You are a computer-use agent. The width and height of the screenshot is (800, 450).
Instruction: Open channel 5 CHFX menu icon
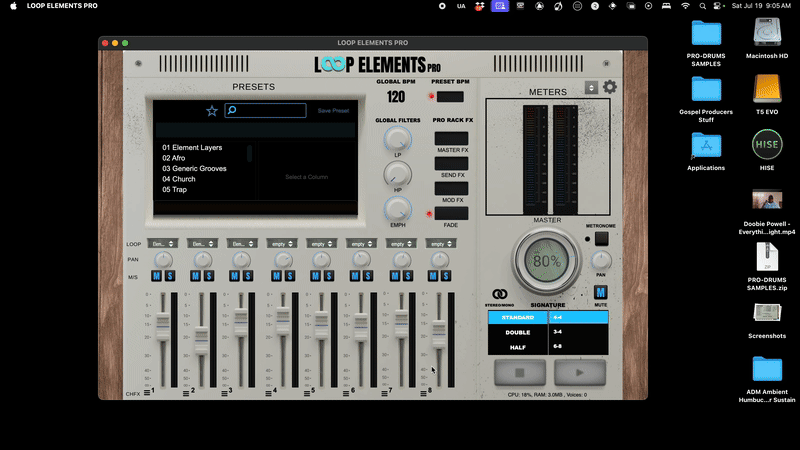point(307,393)
